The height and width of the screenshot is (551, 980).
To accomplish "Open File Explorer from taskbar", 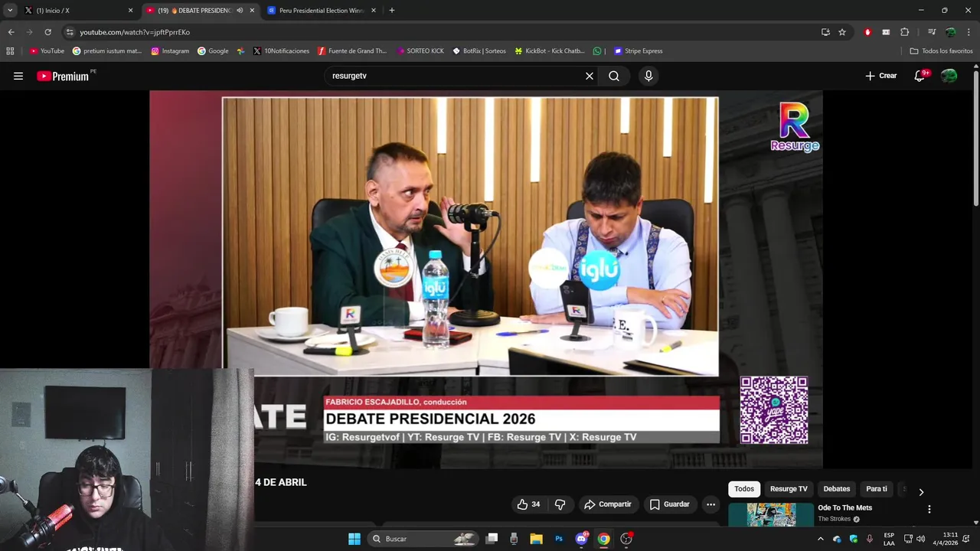I will tap(537, 539).
